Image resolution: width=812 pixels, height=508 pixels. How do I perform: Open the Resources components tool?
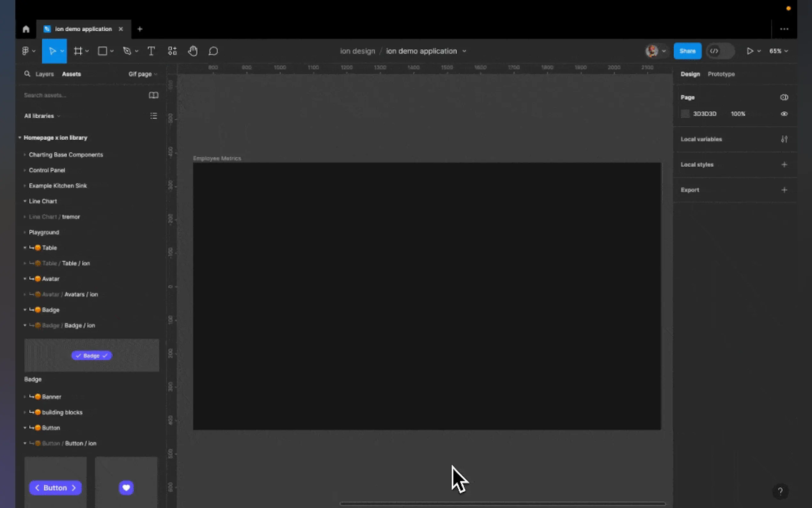pos(172,51)
